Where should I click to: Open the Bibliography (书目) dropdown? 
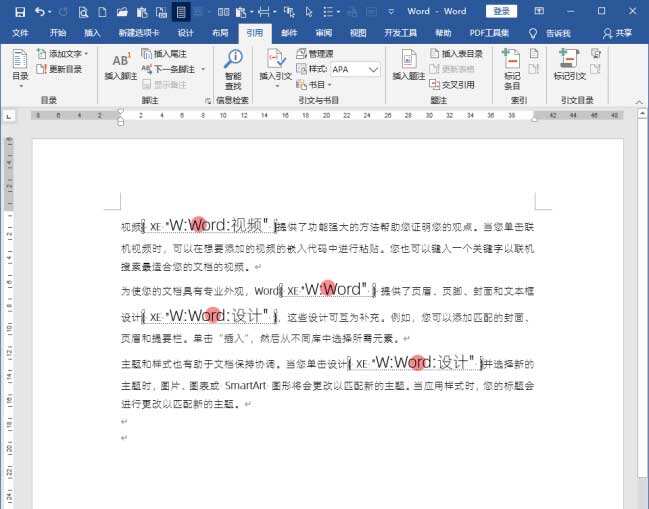pos(315,85)
